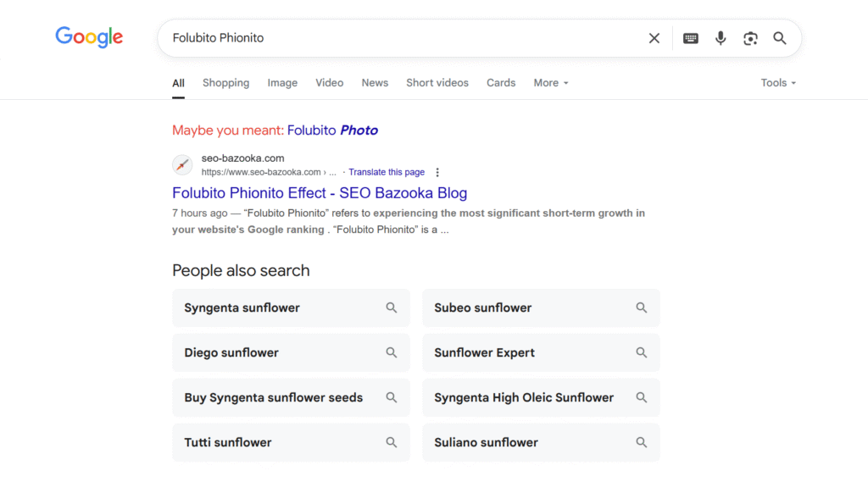The image size is (868, 493).
Task: Switch to the News tab
Action: pos(375,83)
